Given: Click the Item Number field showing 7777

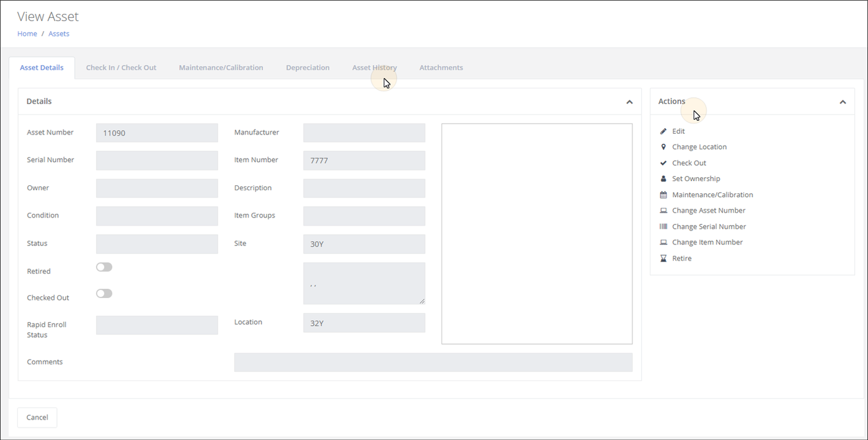Looking at the screenshot, I should click(364, 161).
